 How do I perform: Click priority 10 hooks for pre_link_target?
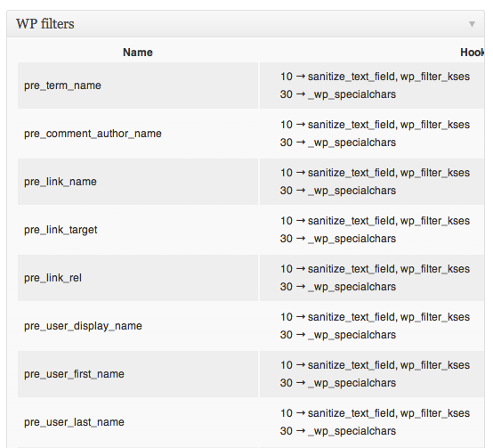375,221
